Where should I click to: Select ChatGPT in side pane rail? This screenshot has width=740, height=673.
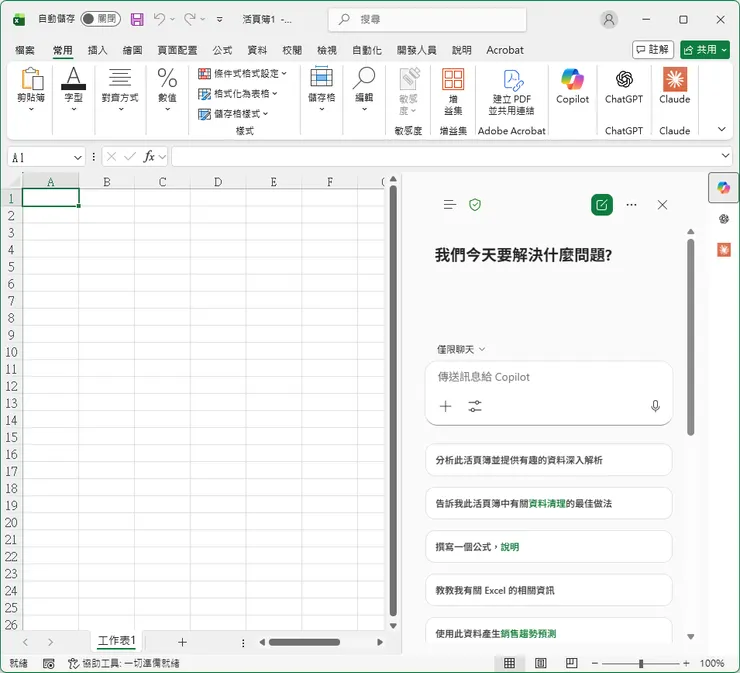click(x=723, y=219)
